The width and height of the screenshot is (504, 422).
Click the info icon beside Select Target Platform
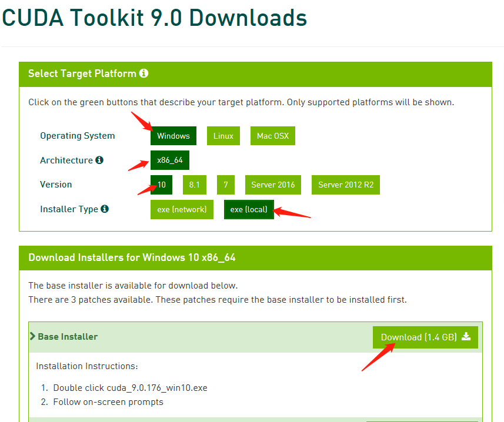coord(144,74)
